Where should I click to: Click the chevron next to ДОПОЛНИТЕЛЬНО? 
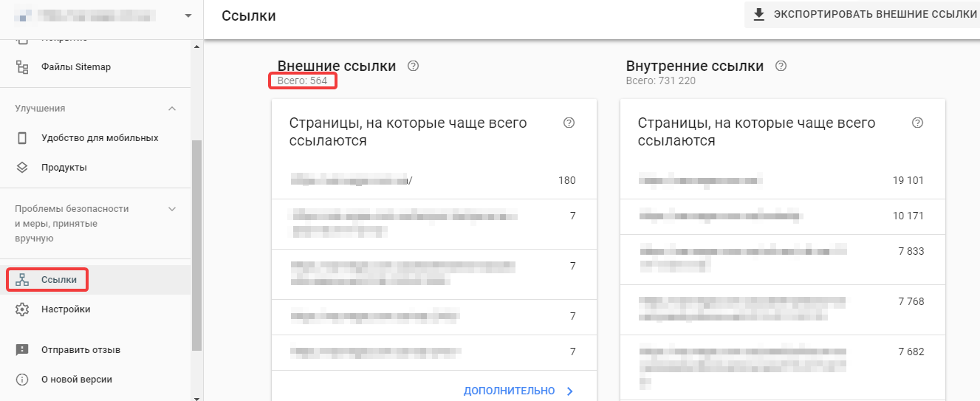click(569, 391)
